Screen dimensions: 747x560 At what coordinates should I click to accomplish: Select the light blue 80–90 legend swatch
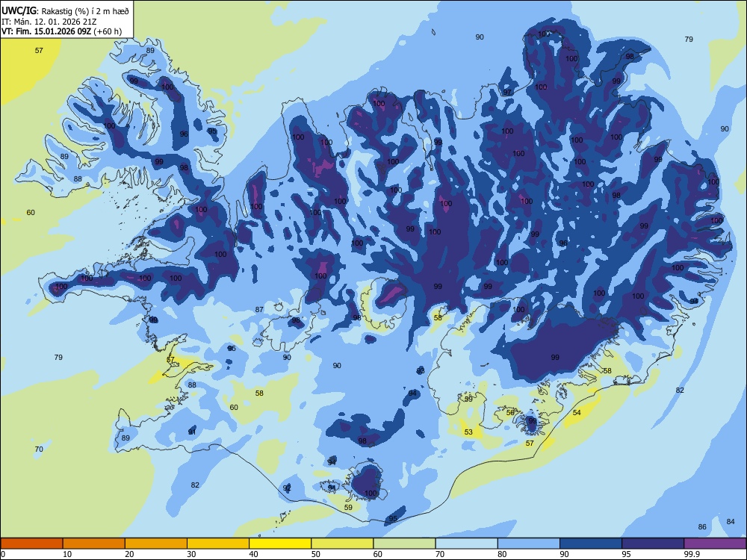(x=528, y=544)
